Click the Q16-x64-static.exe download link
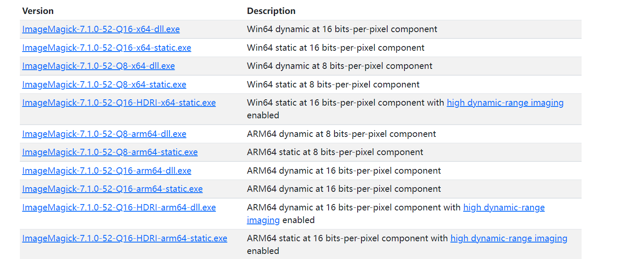Image resolution: width=644 pixels, height=259 pixels. 106,48
